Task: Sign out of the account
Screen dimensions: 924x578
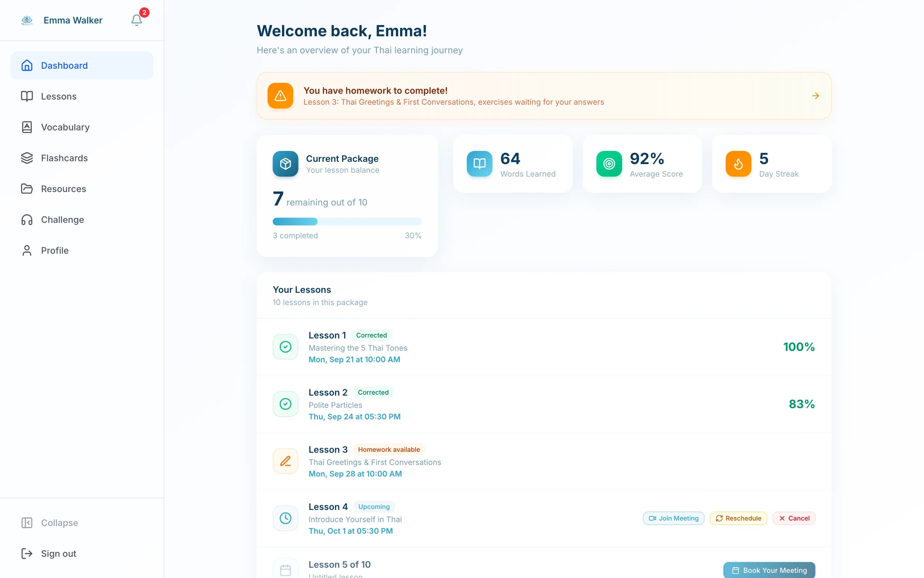Action: (82, 554)
